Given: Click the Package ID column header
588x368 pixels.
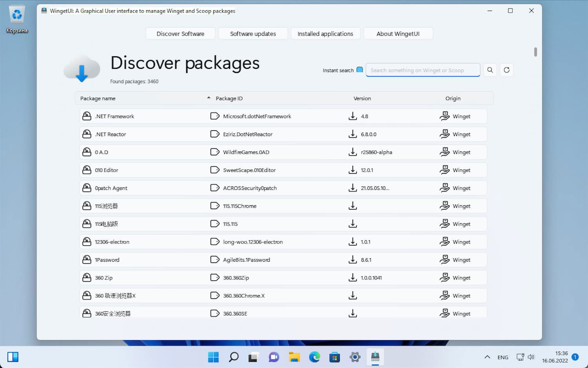Looking at the screenshot, I should coord(229,98).
